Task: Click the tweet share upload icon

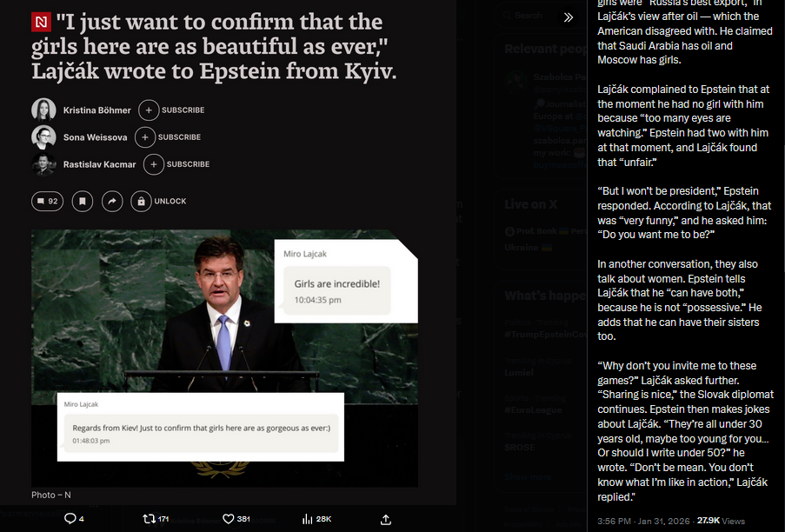Action: [x=385, y=520]
